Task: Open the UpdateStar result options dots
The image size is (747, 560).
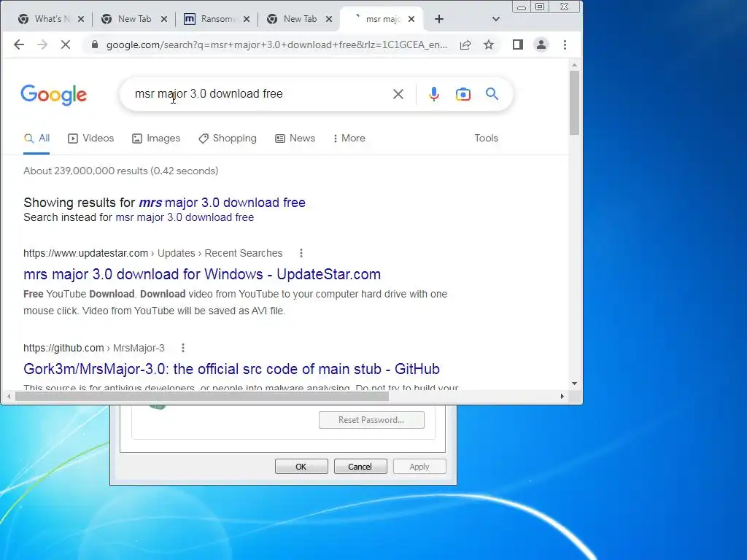Action: (301, 253)
